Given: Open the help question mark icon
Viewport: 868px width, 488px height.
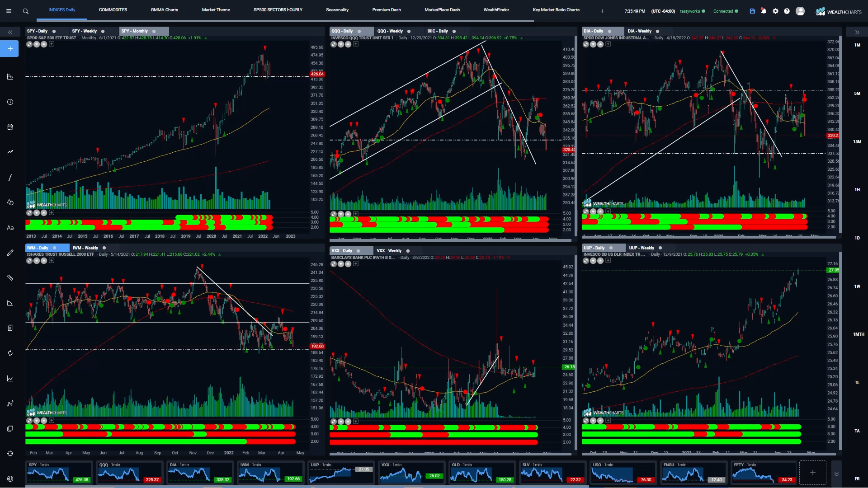Looking at the screenshot, I should click(787, 11).
